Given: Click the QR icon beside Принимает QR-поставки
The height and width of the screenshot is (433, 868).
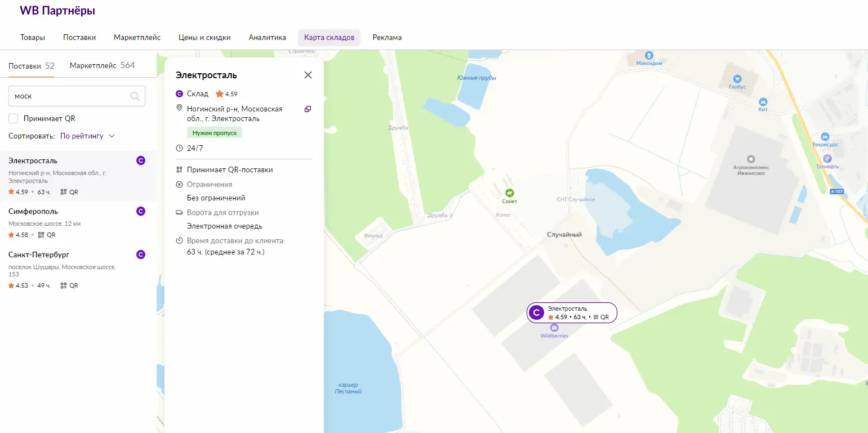Looking at the screenshot, I should [179, 169].
